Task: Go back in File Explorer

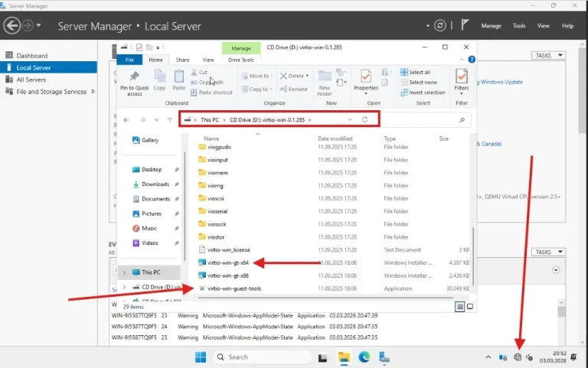Action: [126, 120]
